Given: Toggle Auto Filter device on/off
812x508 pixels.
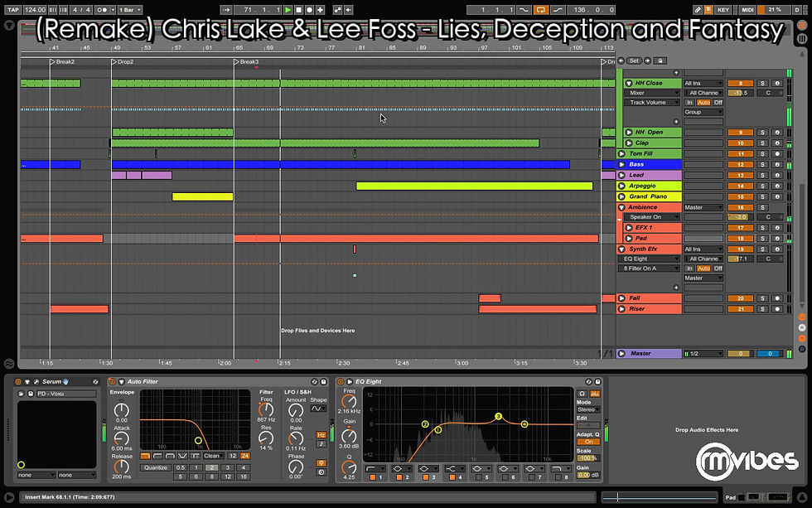Looking at the screenshot, I should (112, 382).
